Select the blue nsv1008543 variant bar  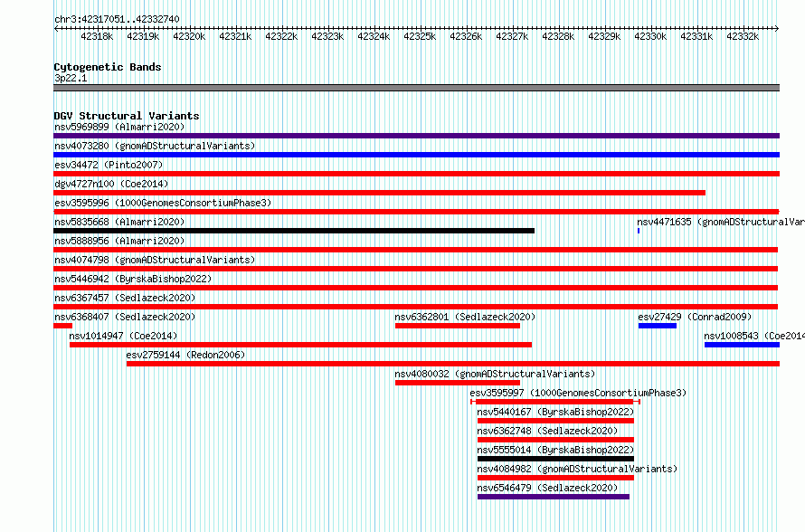(x=743, y=345)
